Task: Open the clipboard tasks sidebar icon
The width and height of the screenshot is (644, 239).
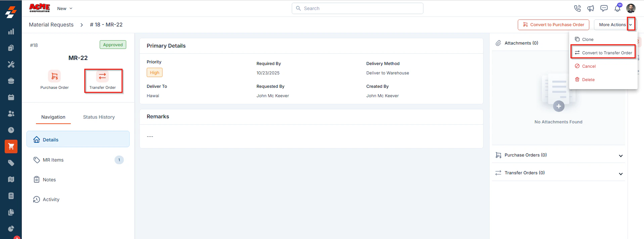Action: point(11,48)
